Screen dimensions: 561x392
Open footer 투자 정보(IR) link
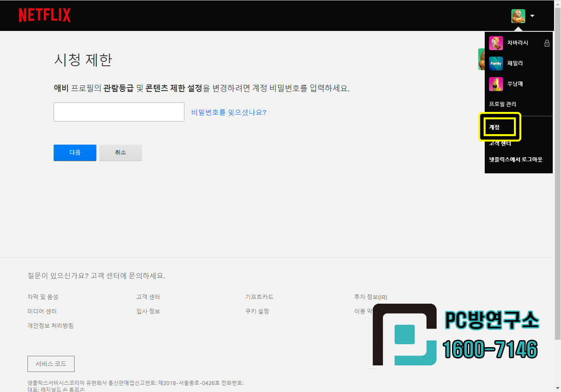tap(371, 297)
